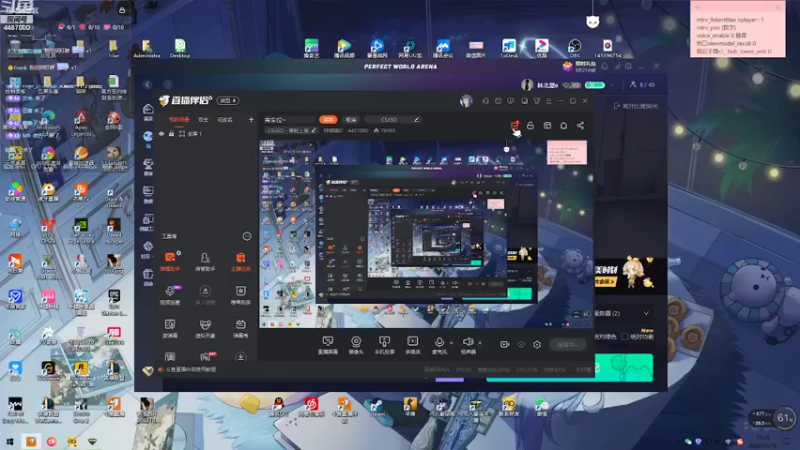The image size is (800, 450).
Task: Click mode switch pill next to logo
Action: point(228,101)
